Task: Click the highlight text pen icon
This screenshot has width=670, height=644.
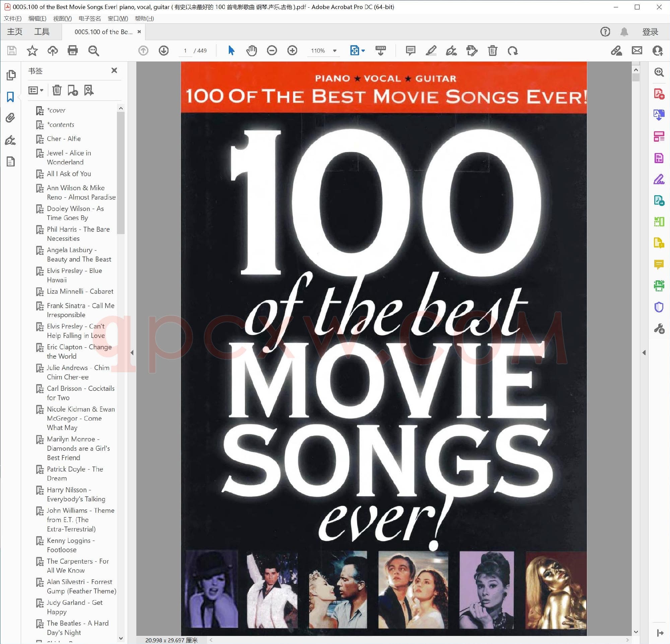Action: tap(431, 51)
